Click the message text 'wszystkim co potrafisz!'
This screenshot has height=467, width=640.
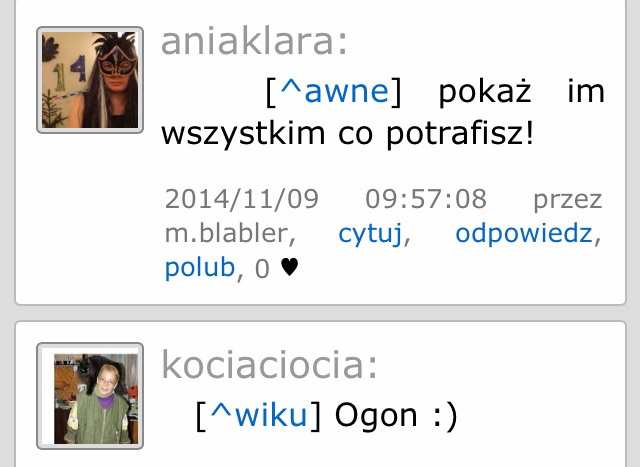(x=347, y=134)
